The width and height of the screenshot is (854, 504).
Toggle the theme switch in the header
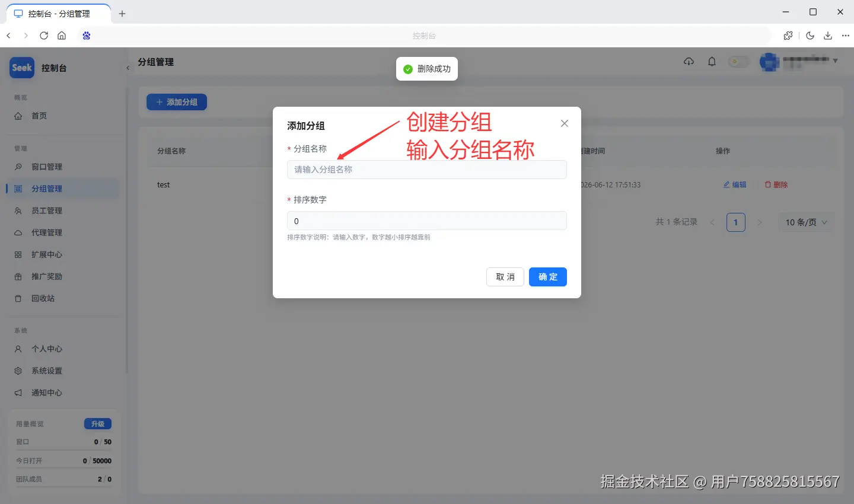point(738,62)
